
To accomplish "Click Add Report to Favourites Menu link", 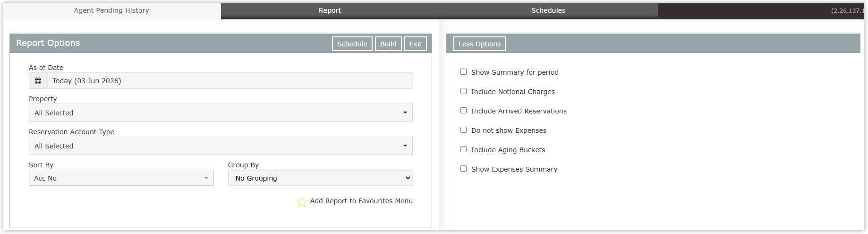I will click(361, 201).
